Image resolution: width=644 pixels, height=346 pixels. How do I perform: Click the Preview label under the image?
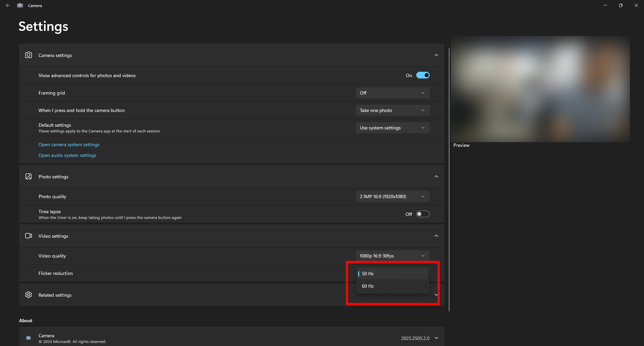coord(461,145)
